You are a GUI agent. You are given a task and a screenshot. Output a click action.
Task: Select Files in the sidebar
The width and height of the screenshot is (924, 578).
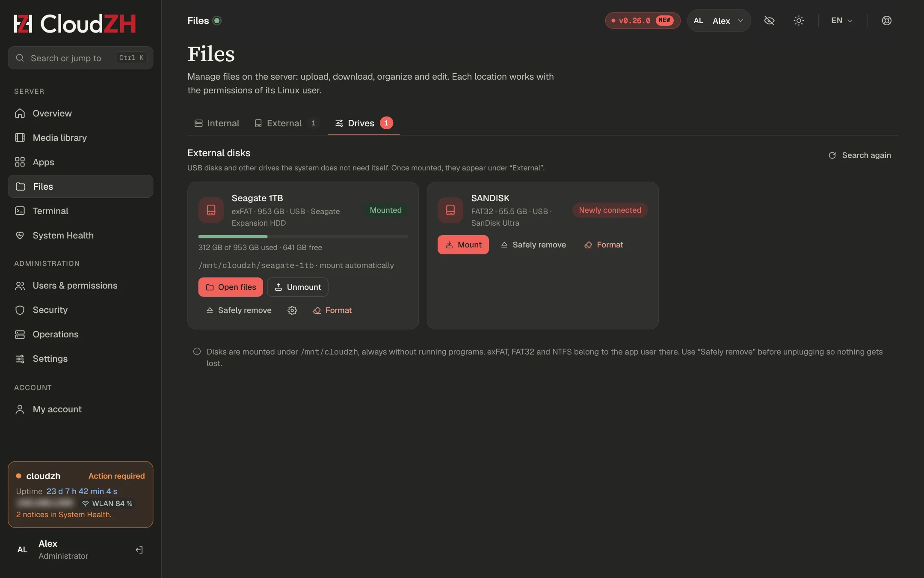tap(80, 186)
